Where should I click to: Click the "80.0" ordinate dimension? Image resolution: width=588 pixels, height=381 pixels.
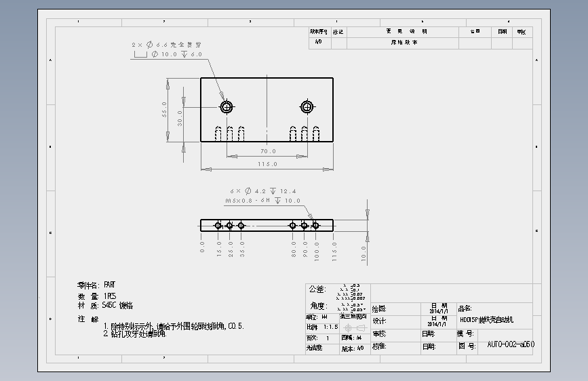294,249
